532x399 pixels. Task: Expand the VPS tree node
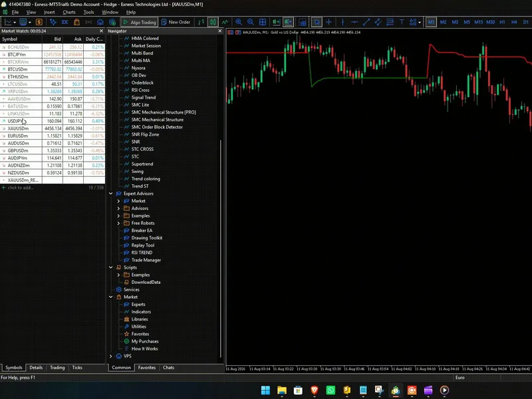[110, 356]
